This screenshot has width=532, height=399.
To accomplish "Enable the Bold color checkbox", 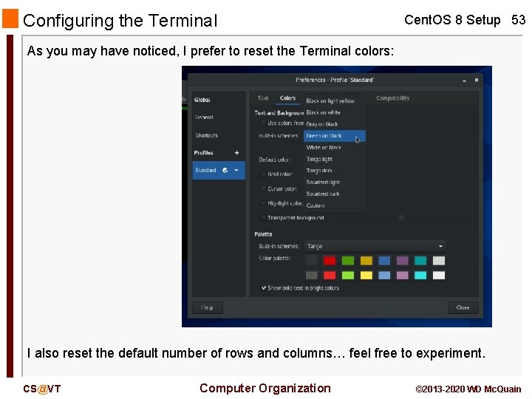I will click(262, 174).
